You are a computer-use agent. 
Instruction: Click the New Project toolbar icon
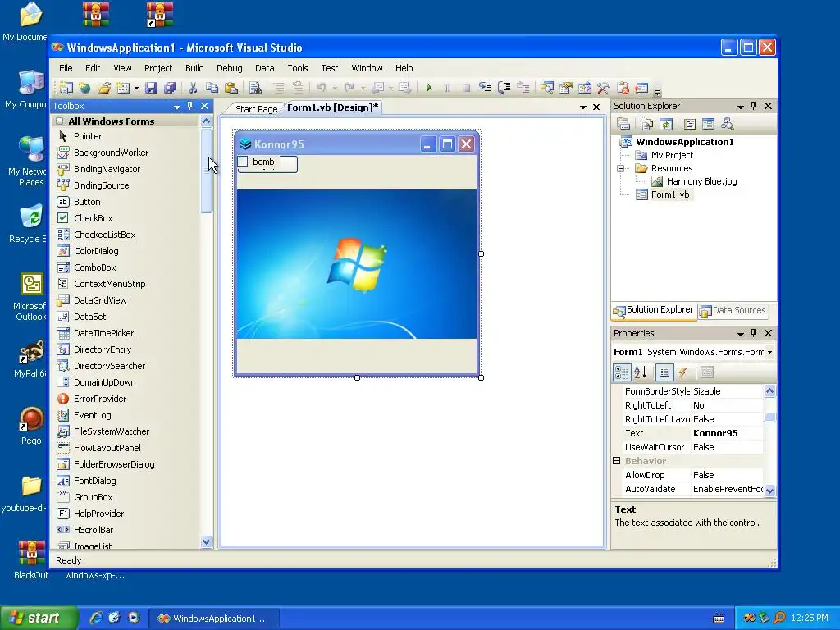point(66,87)
